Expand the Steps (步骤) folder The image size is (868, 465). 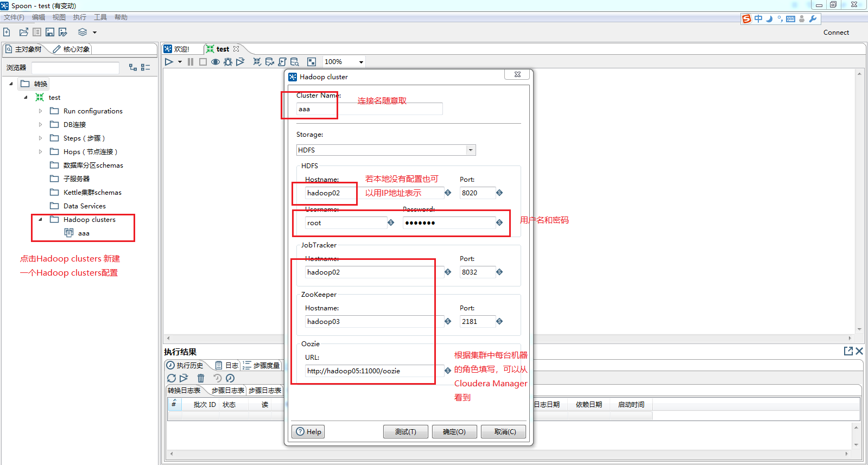coord(40,138)
